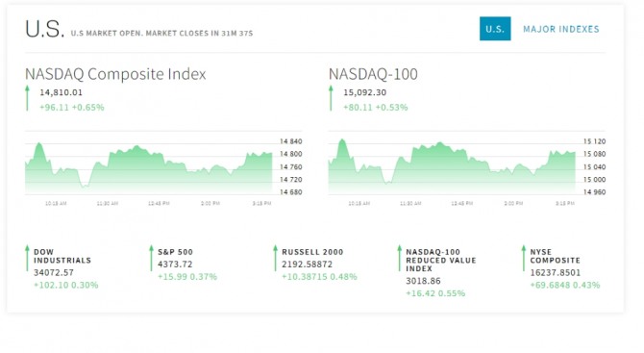Click the NASDAQ-100 intraday chart
The width and height of the screenshot is (644, 353).
[452, 166]
